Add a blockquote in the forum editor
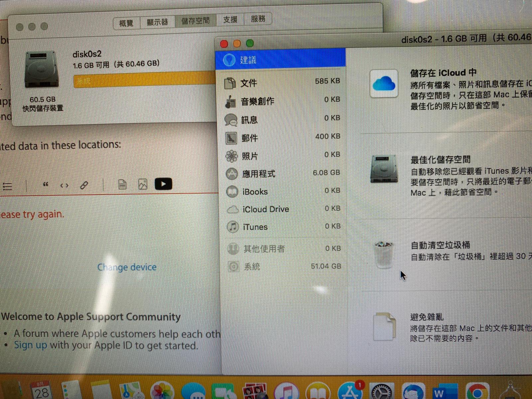Screen dimensions: 532x399 pos(46,185)
